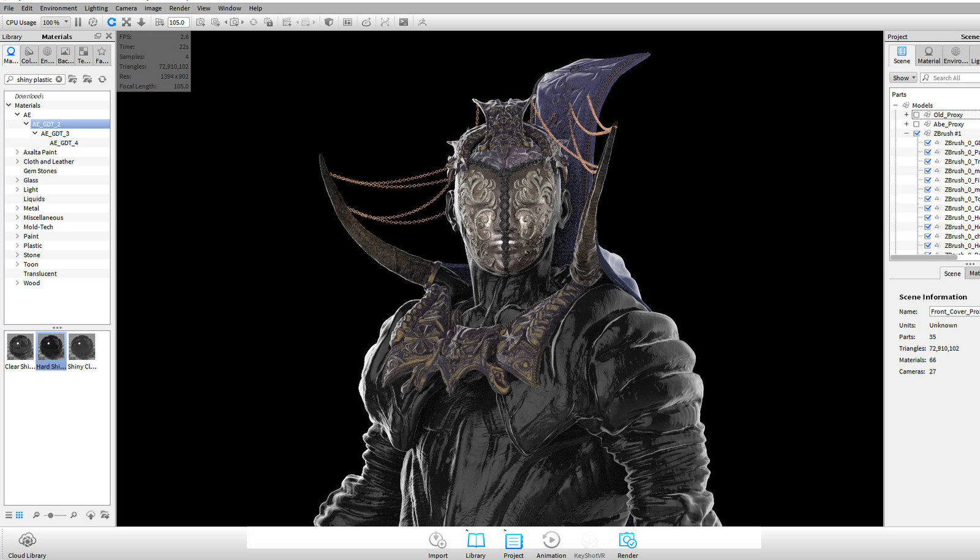
Task: Open the Cloud Library
Action: [x=27, y=545]
